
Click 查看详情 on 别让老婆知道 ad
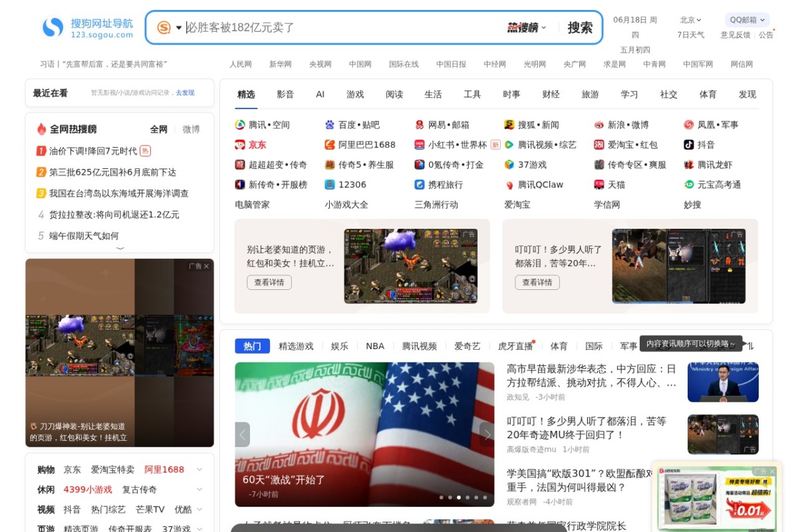tap(269, 282)
